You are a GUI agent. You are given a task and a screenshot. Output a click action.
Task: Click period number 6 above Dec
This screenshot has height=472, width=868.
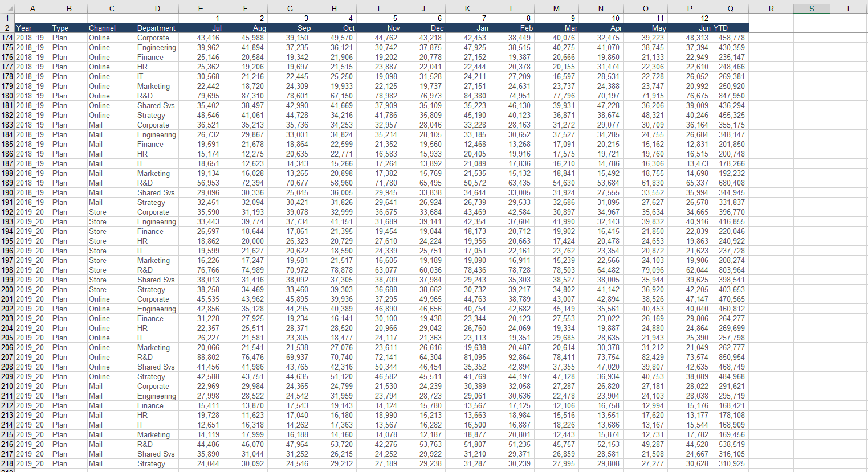coord(423,18)
